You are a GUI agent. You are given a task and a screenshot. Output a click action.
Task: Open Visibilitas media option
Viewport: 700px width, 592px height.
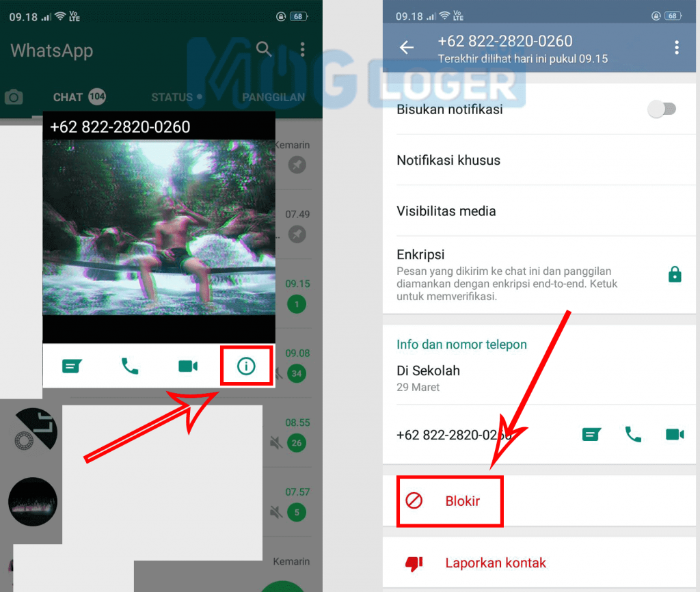tap(539, 211)
